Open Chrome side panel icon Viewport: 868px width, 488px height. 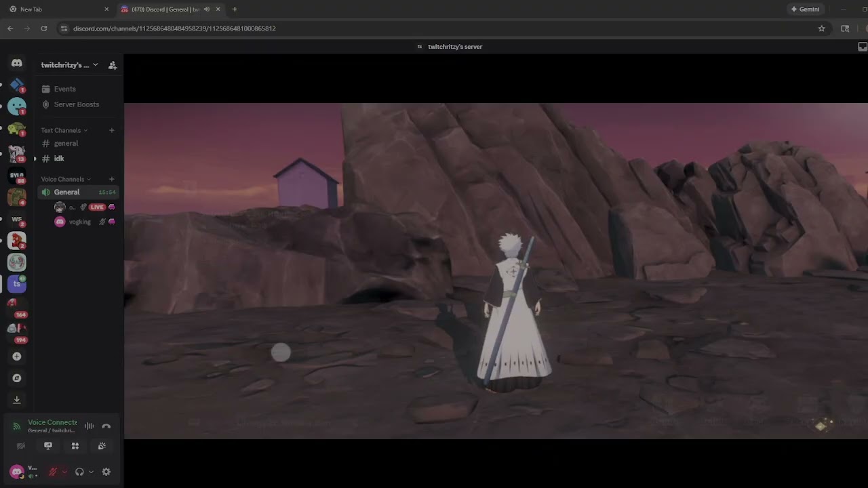point(845,28)
